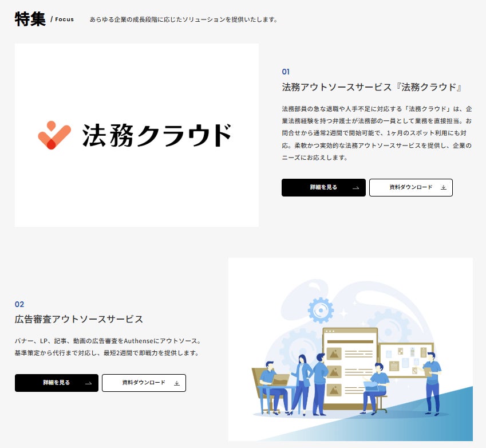The height and width of the screenshot is (448, 486).
Task: Click the 特集 section title
Action: click(x=30, y=19)
